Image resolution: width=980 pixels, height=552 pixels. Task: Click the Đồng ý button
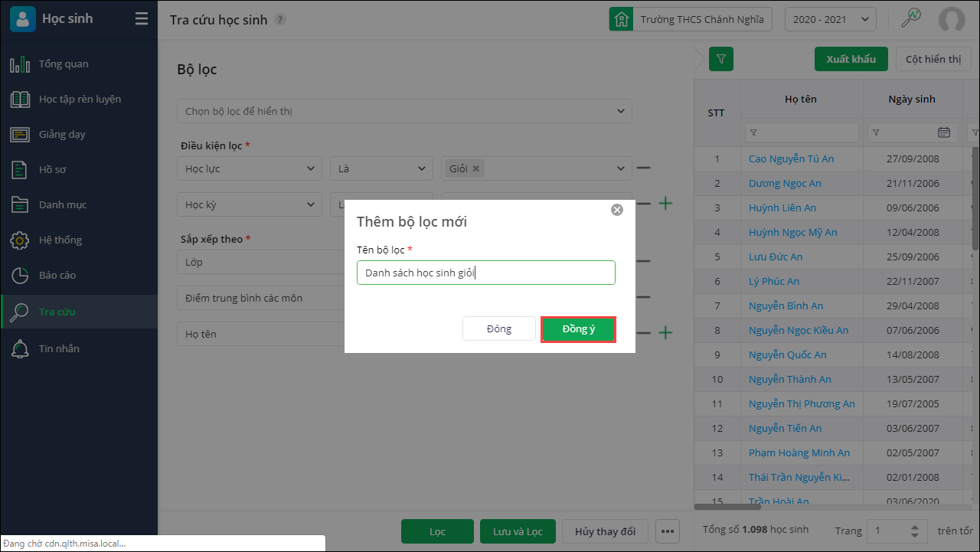coord(578,329)
